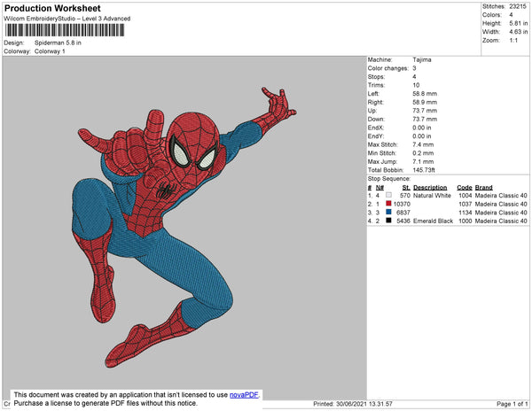Image resolution: width=532 pixels, height=411 pixels.
Task: Click the Colors value 4
Action: pyautogui.click(x=511, y=15)
